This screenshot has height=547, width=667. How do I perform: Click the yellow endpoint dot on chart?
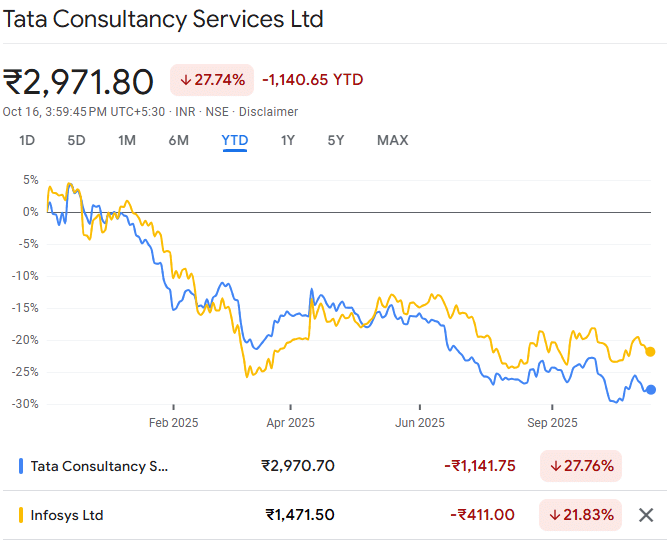point(651,351)
